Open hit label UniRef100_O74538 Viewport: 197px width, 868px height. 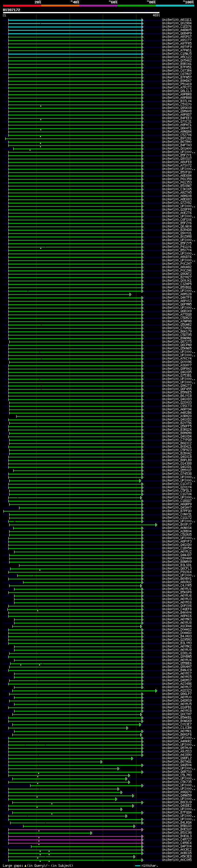point(177,474)
